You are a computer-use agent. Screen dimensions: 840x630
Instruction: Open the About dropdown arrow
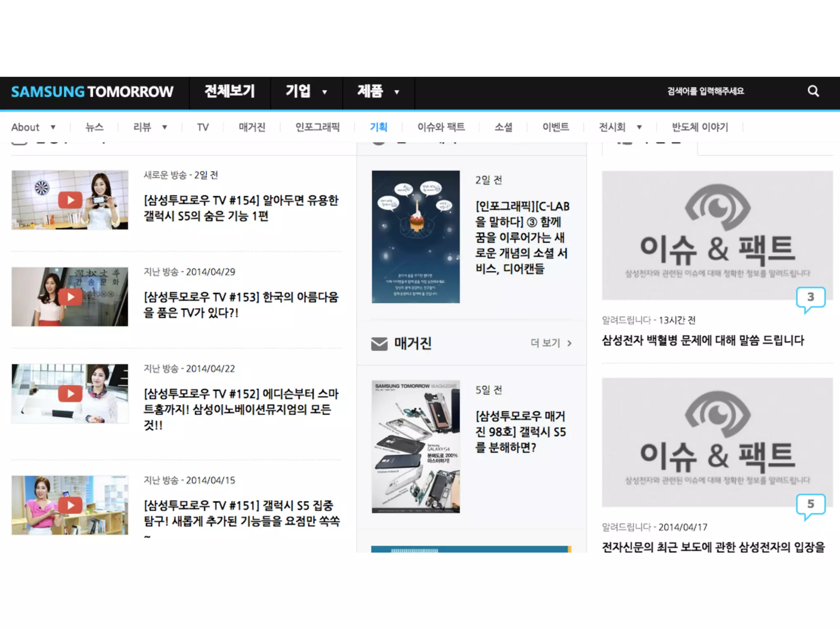(x=53, y=128)
